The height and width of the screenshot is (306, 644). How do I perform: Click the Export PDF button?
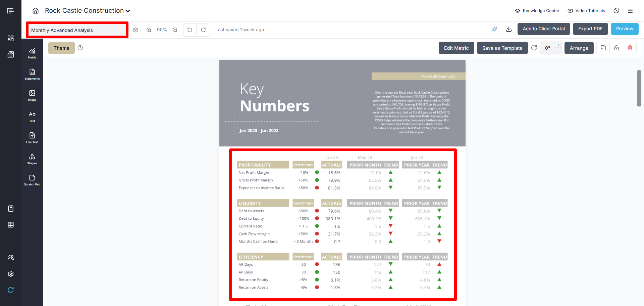[x=590, y=29]
